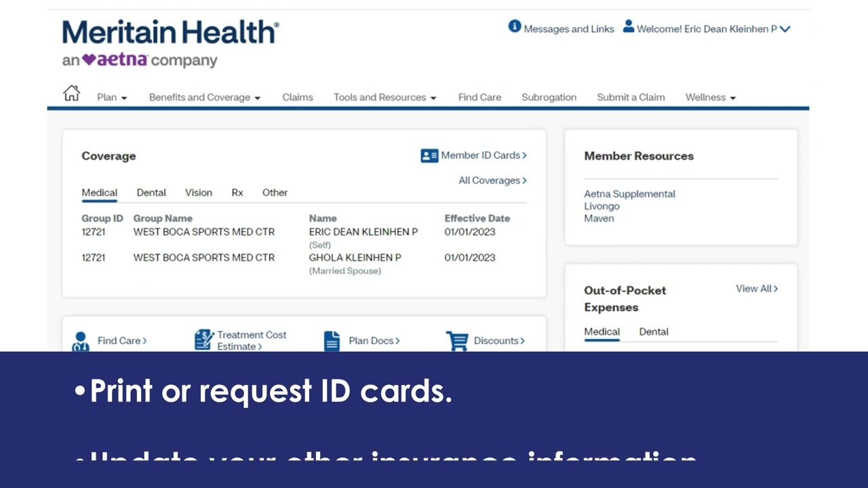
Task: Select the Medical coverage tab
Action: [100, 192]
